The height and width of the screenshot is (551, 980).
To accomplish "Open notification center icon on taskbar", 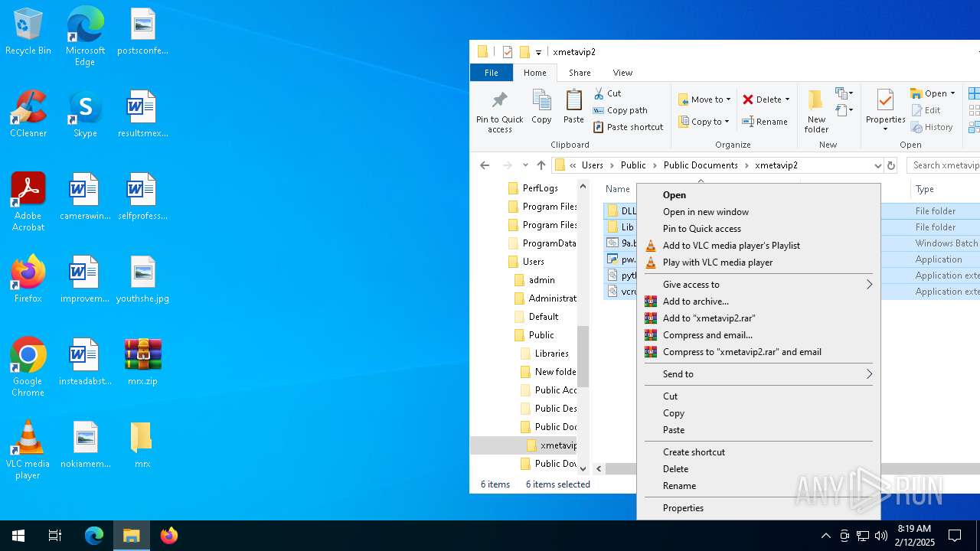I will (x=955, y=536).
